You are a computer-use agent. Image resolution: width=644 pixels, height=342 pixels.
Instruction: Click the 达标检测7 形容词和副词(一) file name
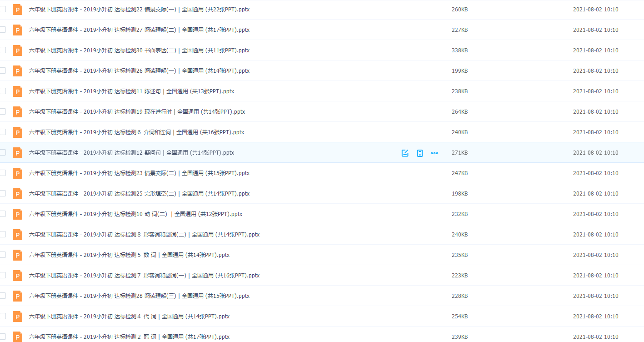click(144, 276)
